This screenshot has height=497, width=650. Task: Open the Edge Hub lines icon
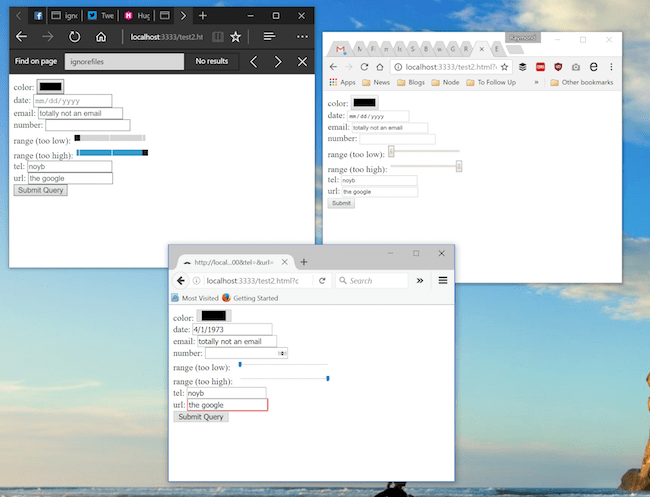coord(269,36)
